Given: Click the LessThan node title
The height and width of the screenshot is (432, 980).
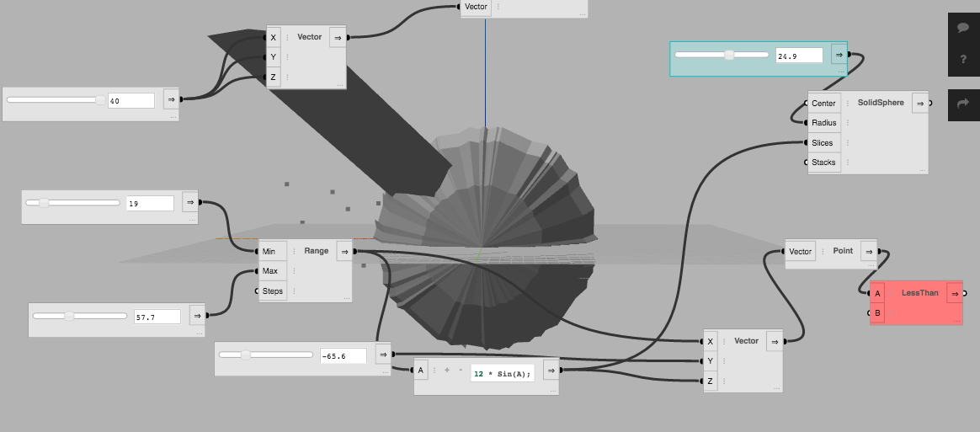Looking at the screenshot, I should 919,292.
